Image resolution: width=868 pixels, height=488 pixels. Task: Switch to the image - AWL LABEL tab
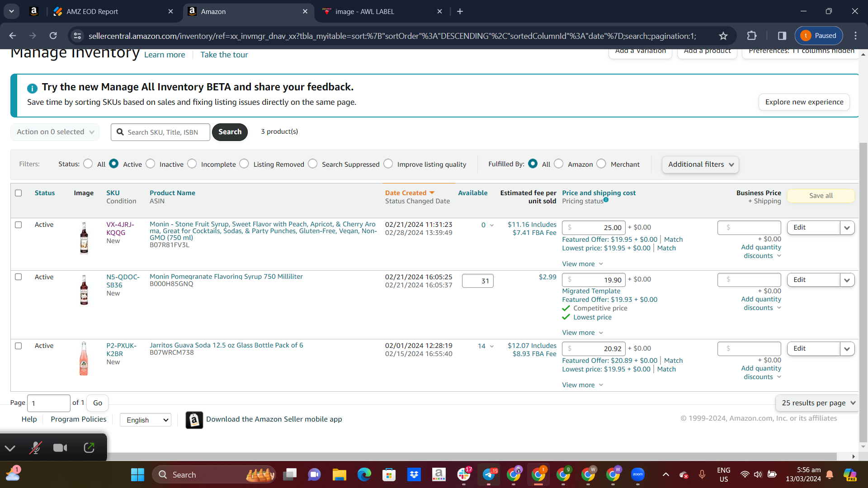pos(382,11)
